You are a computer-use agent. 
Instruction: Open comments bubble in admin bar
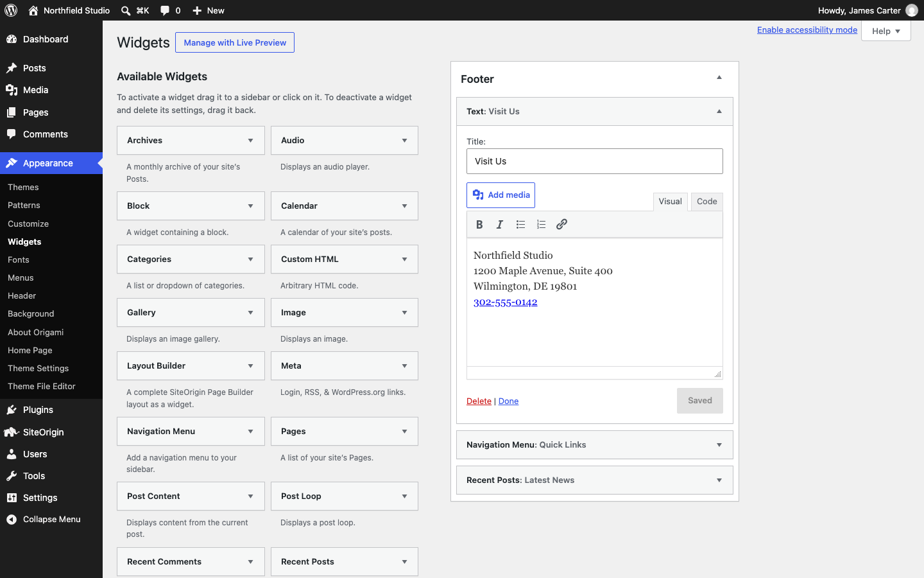pyautogui.click(x=165, y=10)
